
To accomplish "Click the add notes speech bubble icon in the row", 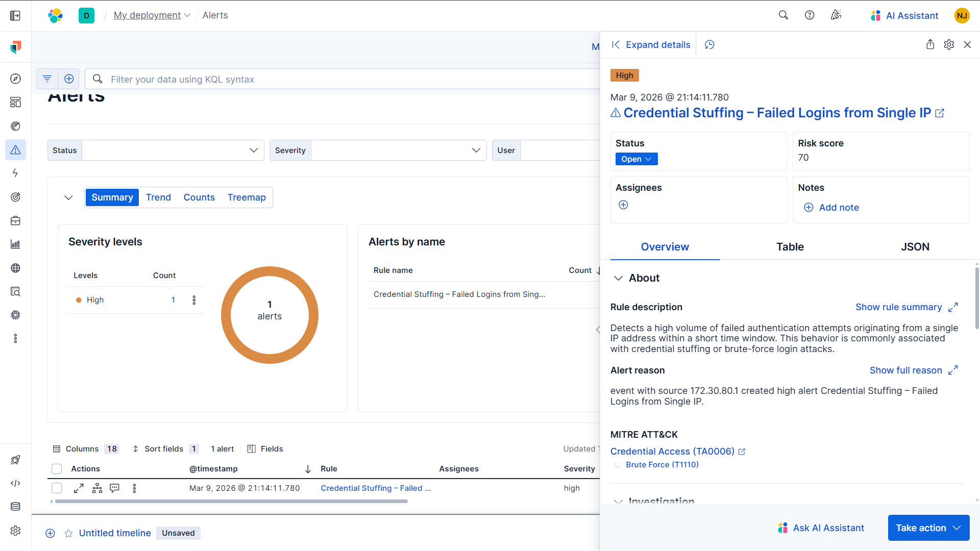I will point(115,488).
